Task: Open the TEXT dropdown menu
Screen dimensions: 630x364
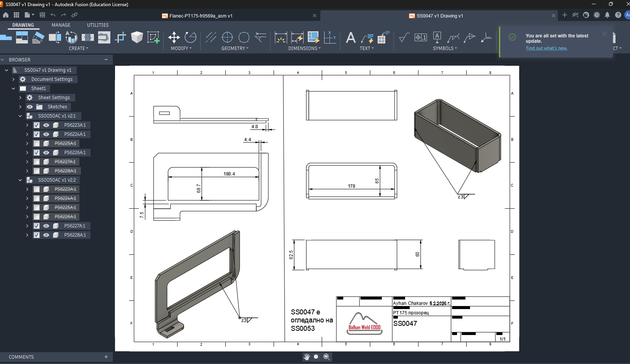Action: click(367, 48)
